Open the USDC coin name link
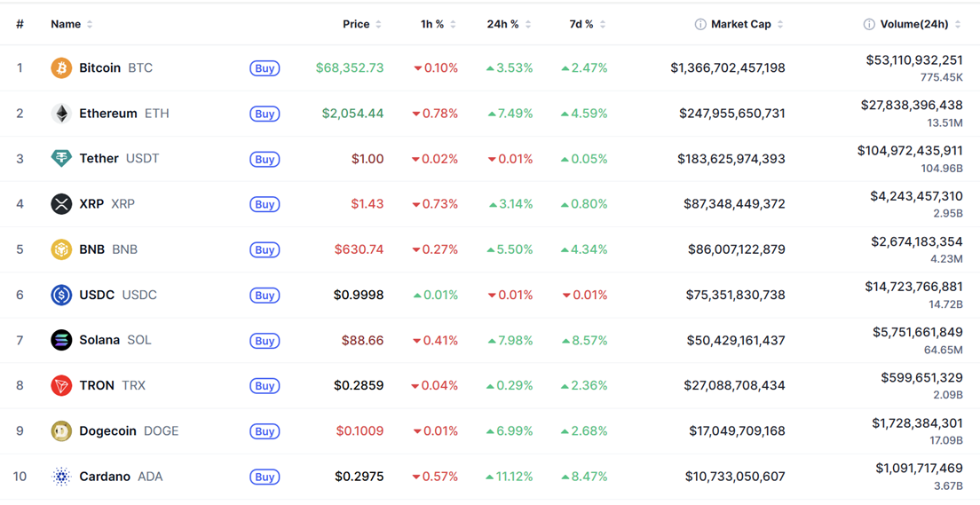 tap(97, 295)
